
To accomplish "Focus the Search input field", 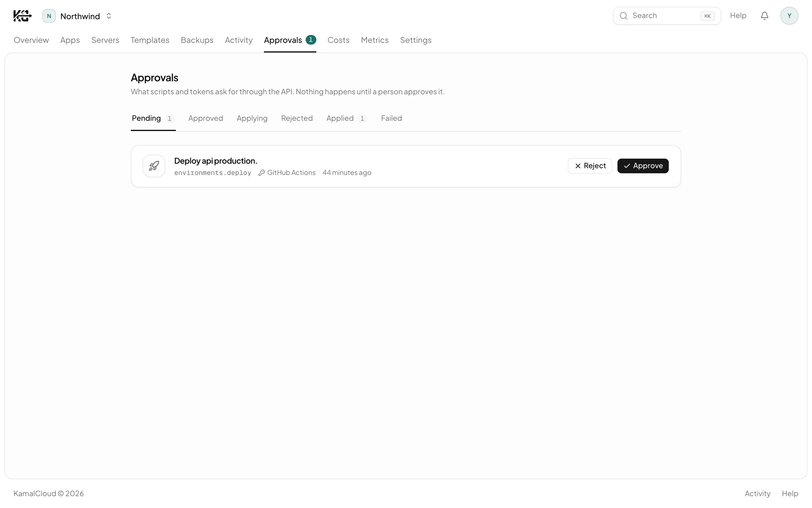I will point(667,16).
